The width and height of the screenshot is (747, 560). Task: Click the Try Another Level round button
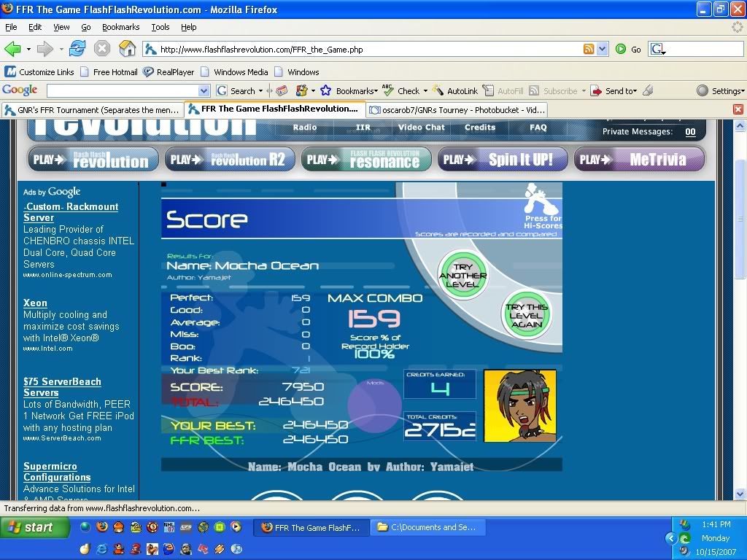[x=462, y=275]
